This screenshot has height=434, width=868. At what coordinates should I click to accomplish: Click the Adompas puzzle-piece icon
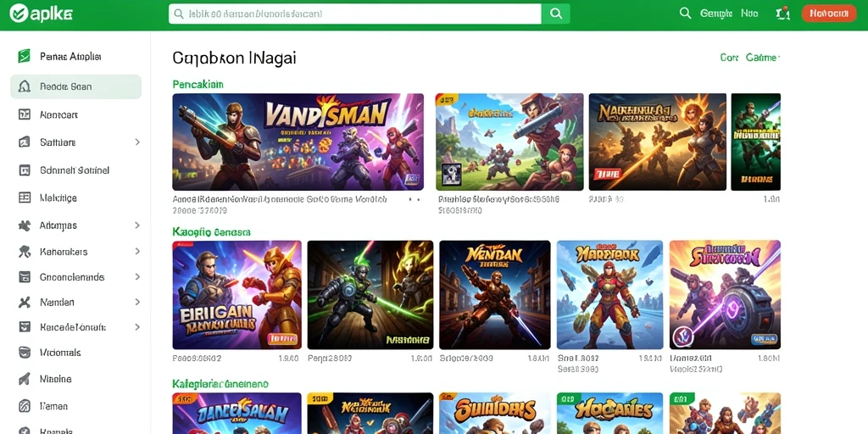tap(24, 225)
